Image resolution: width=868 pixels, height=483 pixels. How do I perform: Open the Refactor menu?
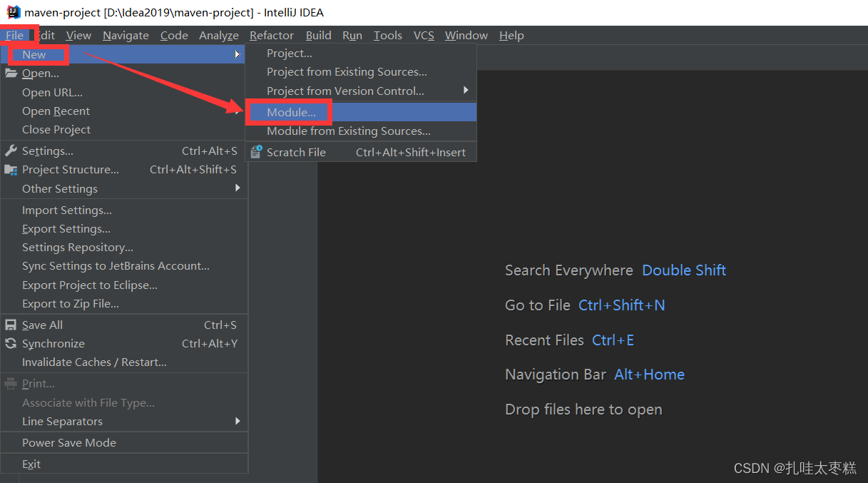point(272,35)
